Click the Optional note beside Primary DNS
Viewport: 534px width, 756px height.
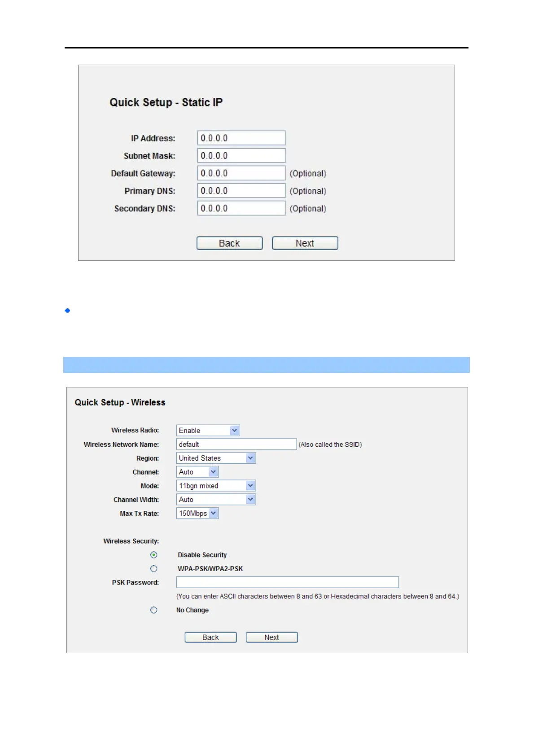[308, 191]
